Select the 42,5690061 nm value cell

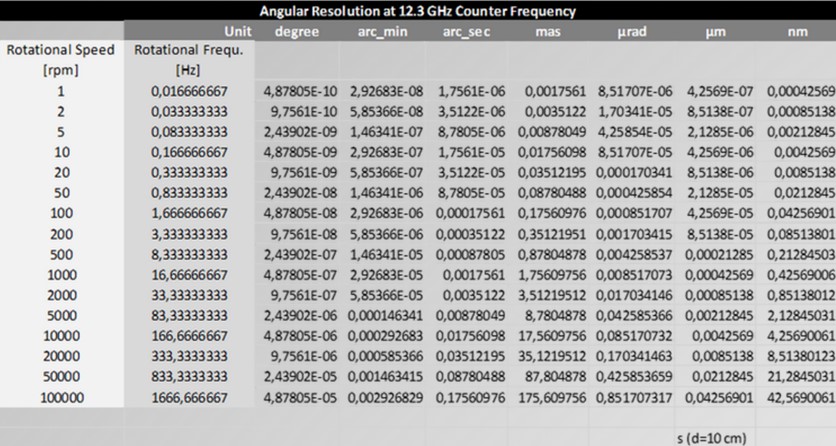click(x=800, y=397)
